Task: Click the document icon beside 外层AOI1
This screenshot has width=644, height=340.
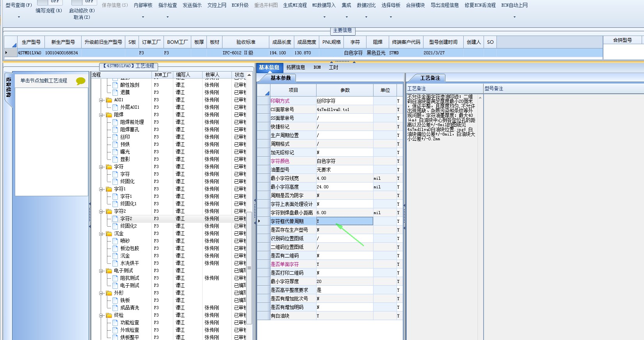Action: (x=115, y=107)
